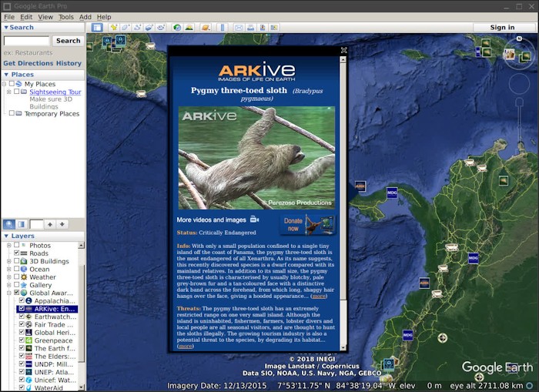Image resolution: width=539 pixels, height=392 pixels.
Task: Uncheck the Greenpeace layer checkbox
Action: click(x=22, y=340)
